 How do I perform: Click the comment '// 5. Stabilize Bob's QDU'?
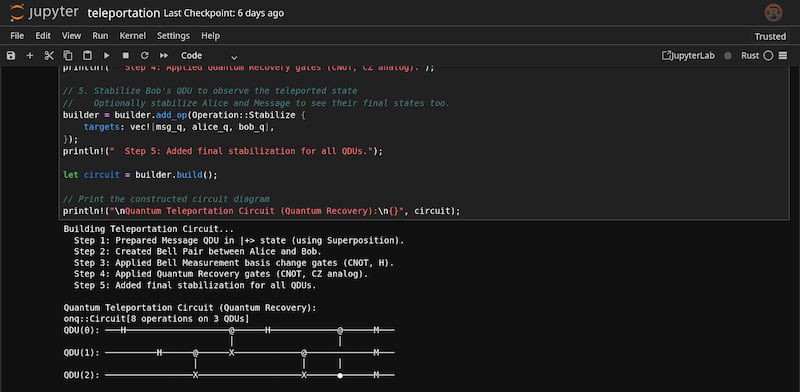210,91
